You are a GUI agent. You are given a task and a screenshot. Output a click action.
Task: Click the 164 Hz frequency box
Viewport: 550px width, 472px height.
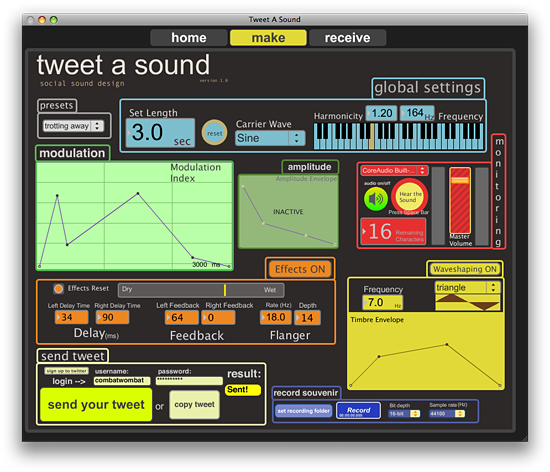point(417,113)
